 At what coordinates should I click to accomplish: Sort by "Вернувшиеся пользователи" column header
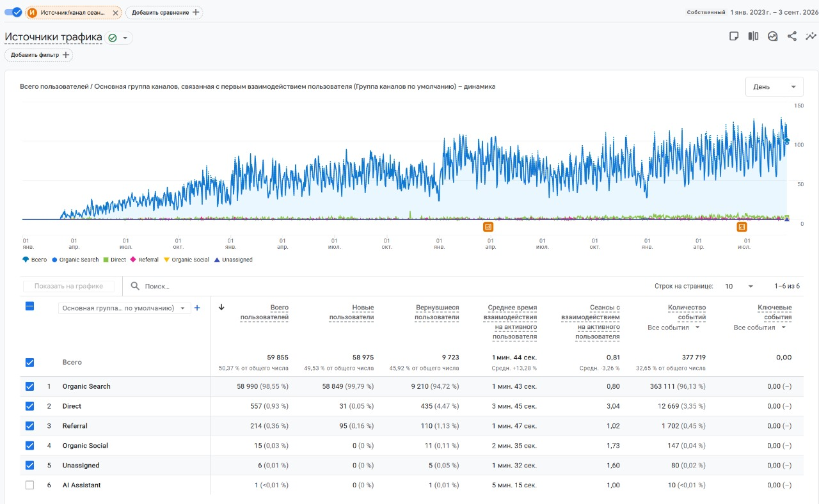pyautogui.click(x=438, y=312)
